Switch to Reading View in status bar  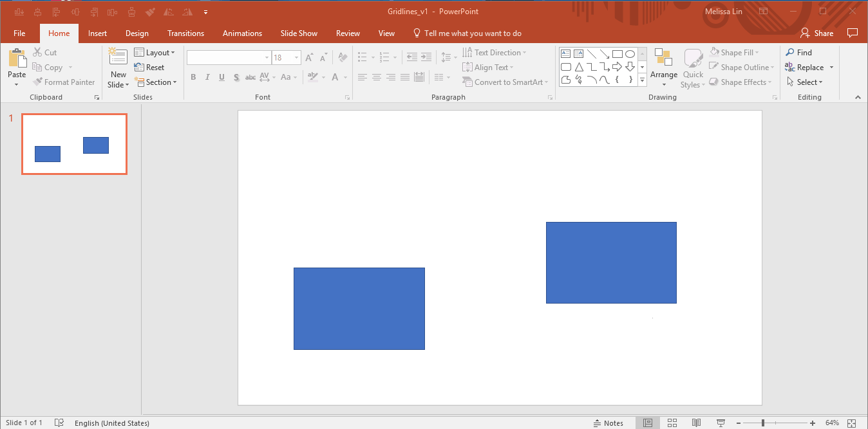696,423
